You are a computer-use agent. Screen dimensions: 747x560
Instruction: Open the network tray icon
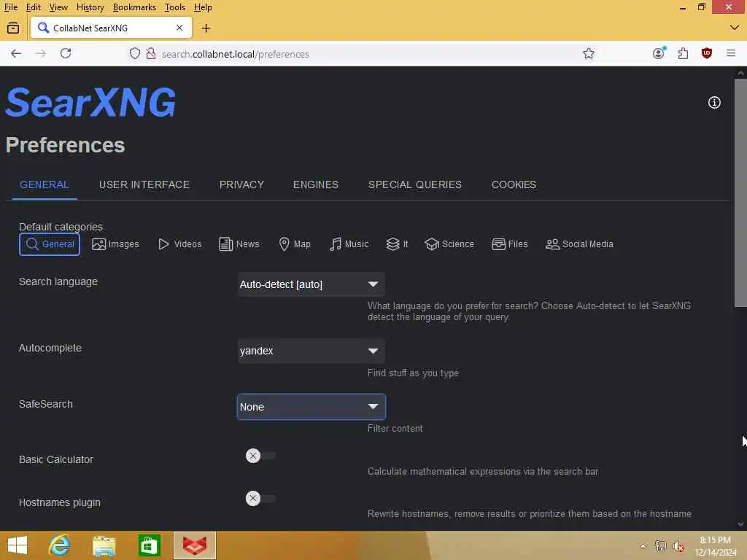pyautogui.click(x=660, y=546)
